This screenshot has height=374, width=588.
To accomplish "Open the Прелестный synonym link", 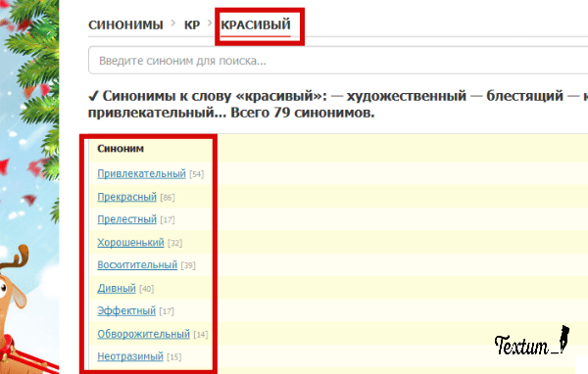I will click(x=126, y=219).
